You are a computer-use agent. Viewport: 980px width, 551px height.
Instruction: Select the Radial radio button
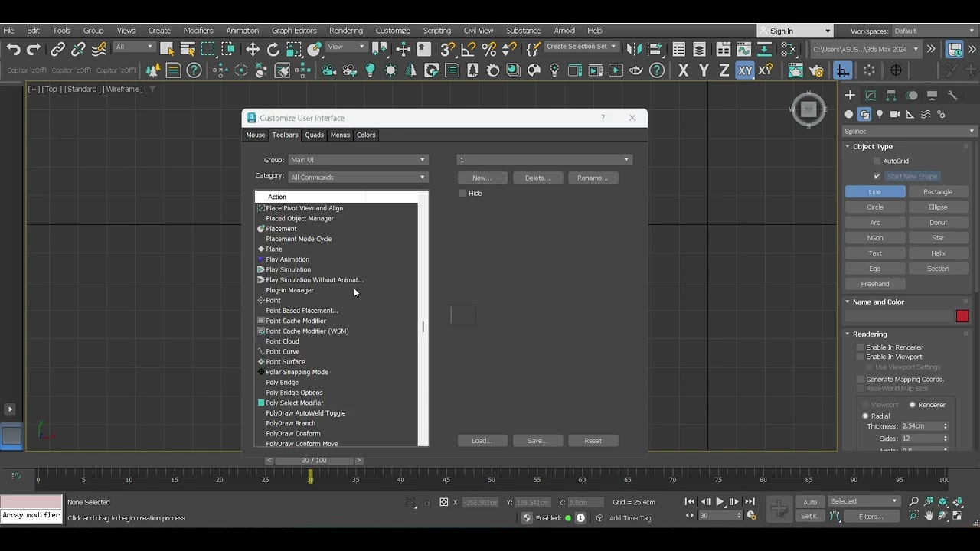pos(865,416)
